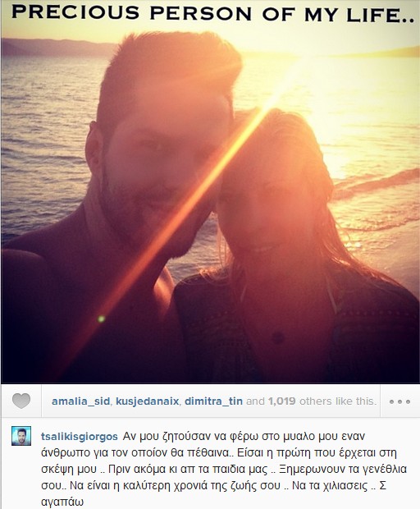Visit kusjedanaix's profile
Image resolution: width=420 pixels, height=509 pixels.
147,401
